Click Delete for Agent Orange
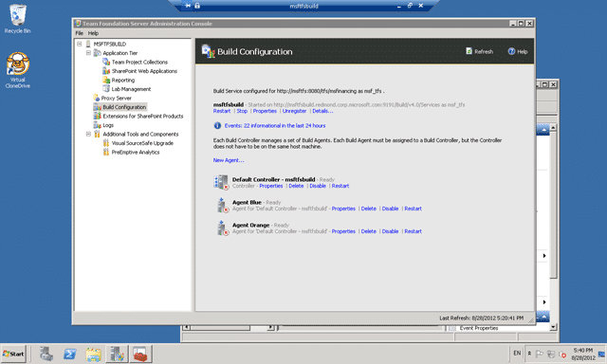This screenshot has width=607, height=364. (x=369, y=231)
